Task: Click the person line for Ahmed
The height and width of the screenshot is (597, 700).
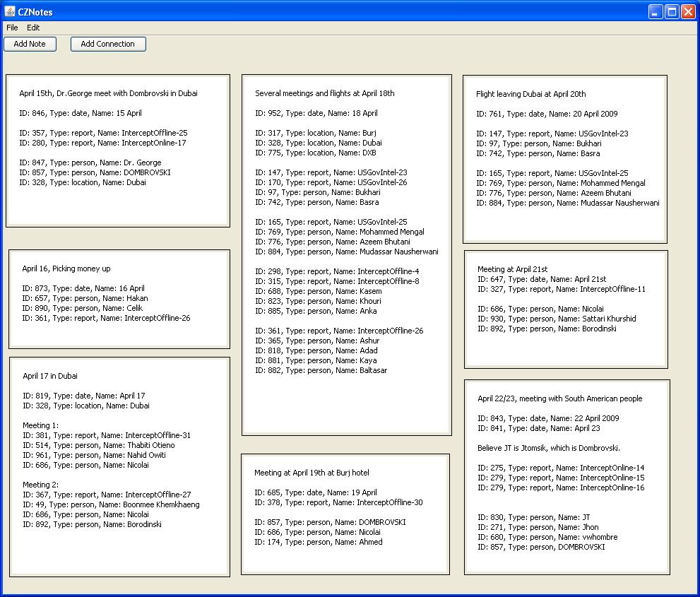Action: (x=319, y=542)
